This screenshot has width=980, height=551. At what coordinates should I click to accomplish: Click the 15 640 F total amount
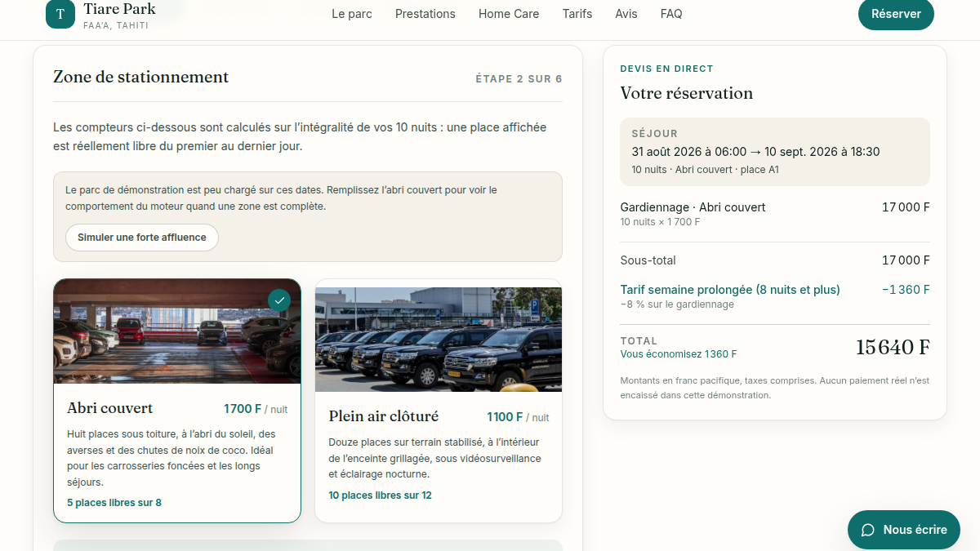point(893,348)
